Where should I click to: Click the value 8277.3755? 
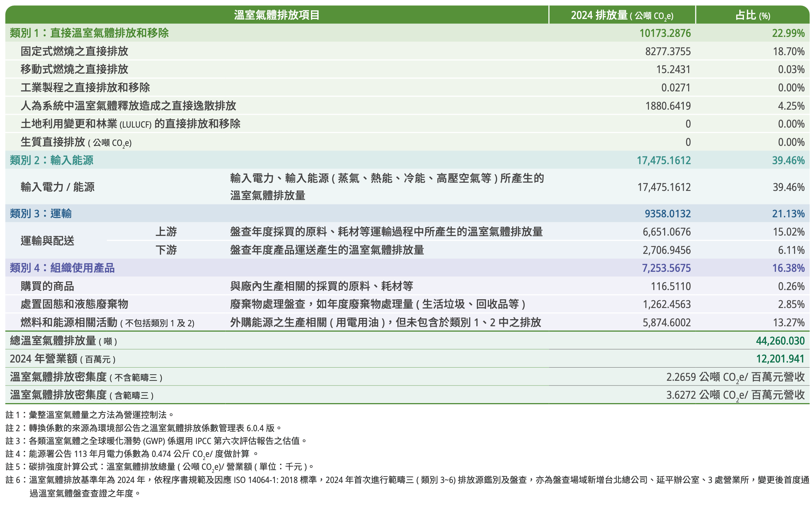tap(668, 51)
